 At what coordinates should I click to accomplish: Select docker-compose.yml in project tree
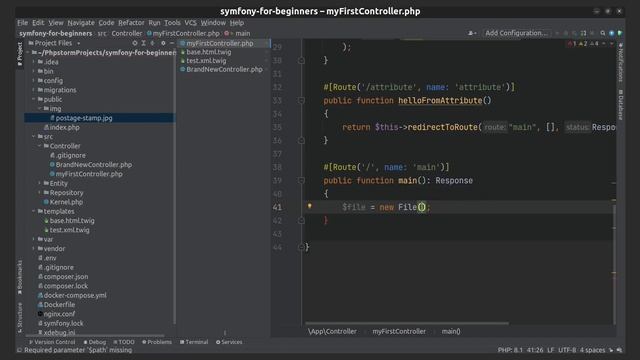[75, 295]
